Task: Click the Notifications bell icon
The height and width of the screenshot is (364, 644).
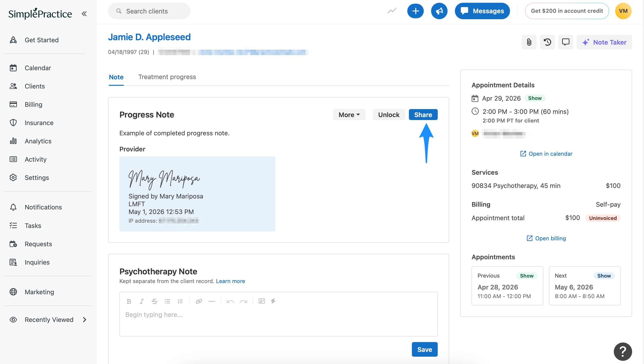Action: point(13,207)
